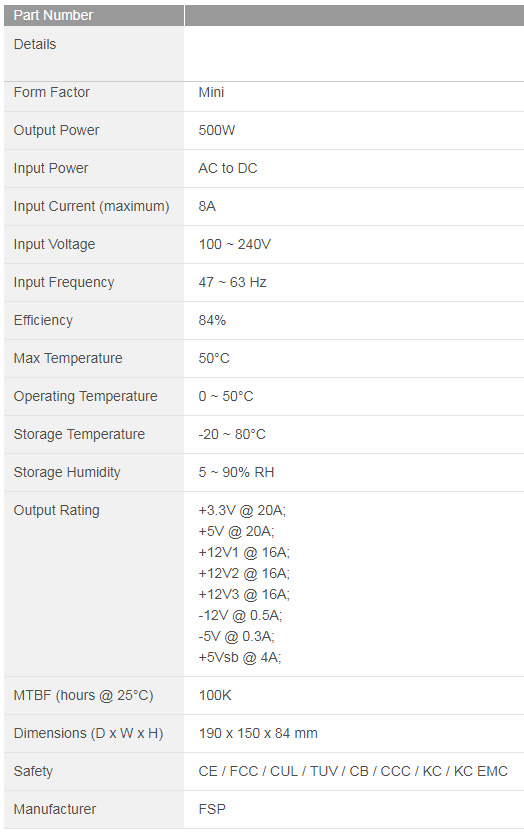Click the Input Voltage 100 ~ 240V value
The image size is (524, 833).
pyautogui.click(x=234, y=244)
